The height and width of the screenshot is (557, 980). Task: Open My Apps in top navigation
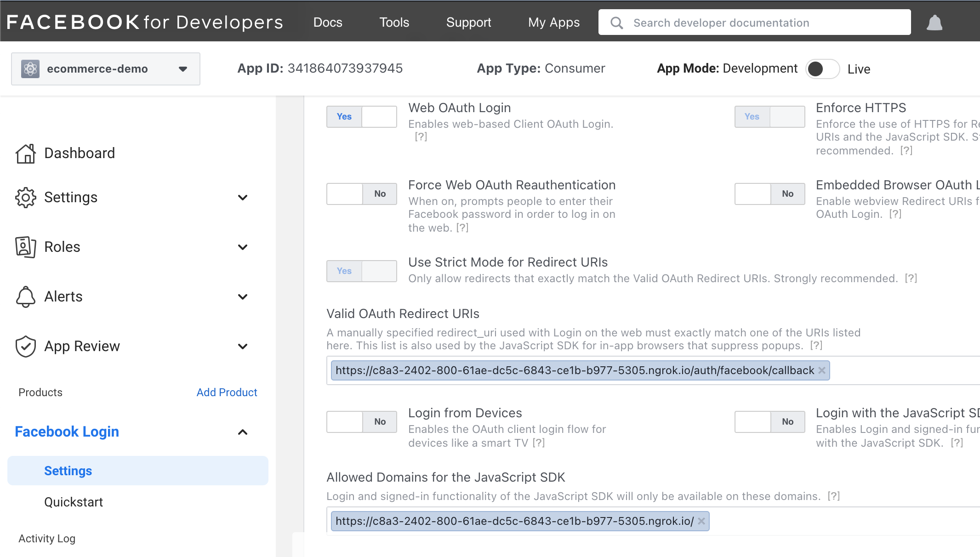click(554, 23)
